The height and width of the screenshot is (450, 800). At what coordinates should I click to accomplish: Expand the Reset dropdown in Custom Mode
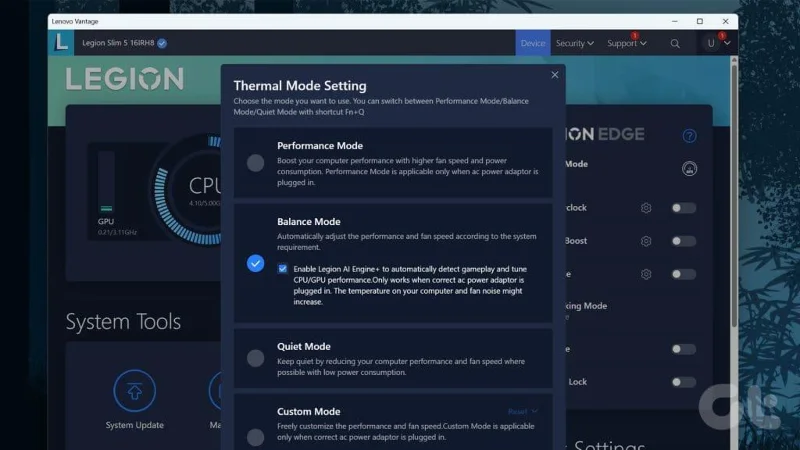[x=523, y=411]
